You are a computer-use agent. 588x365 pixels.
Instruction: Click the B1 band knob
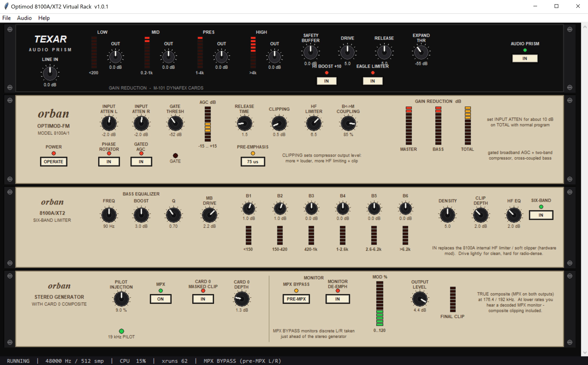point(249,208)
